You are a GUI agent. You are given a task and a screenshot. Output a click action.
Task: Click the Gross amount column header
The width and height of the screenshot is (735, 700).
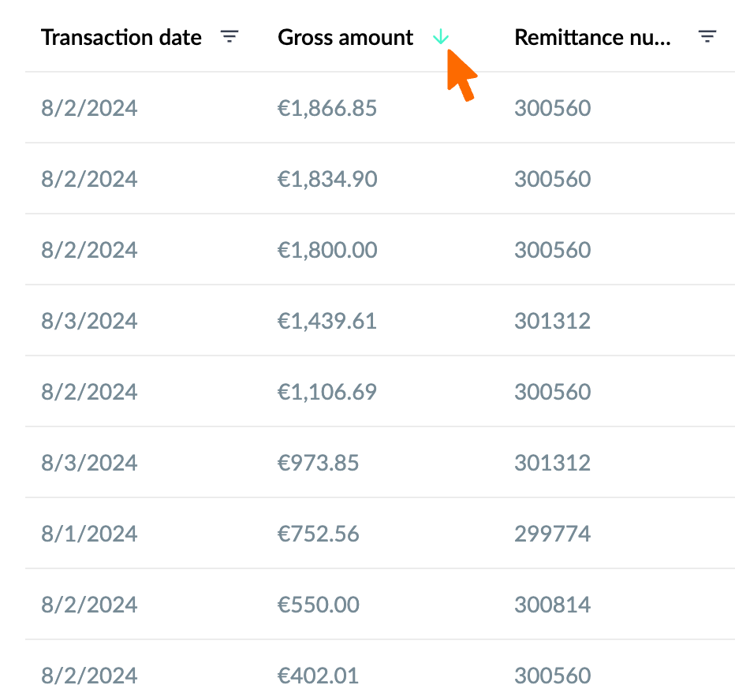(x=345, y=38)
